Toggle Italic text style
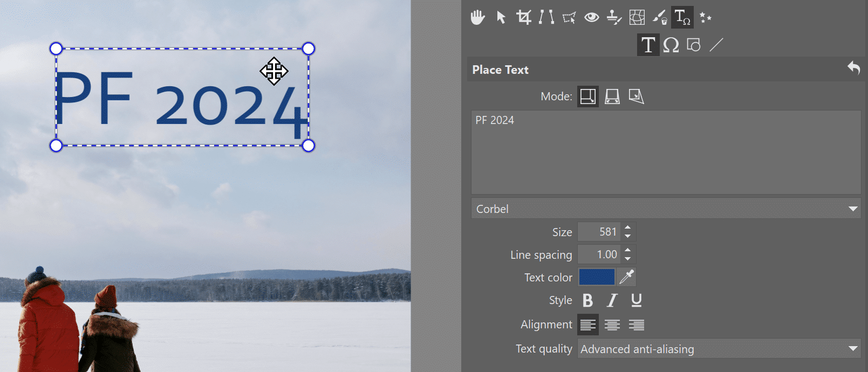This screenshot has width=868, height=372. 612,300
